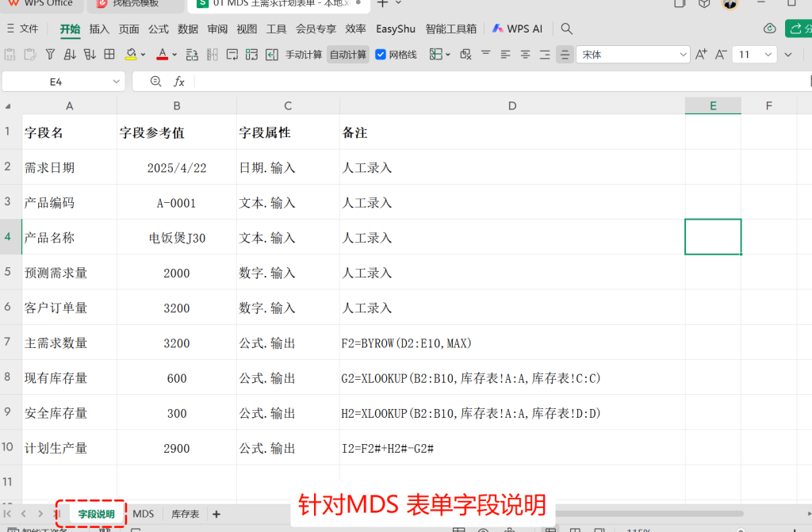
Task: Open the table borders grid icon
Action: [x=109, y=55]
